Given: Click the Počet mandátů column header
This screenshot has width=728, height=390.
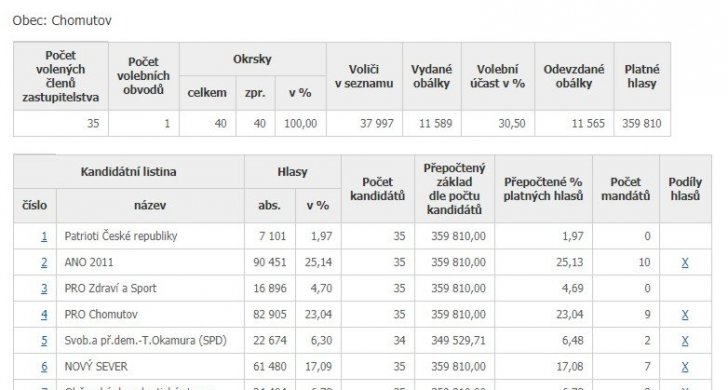Looking at the screenshot, I should tap(626, 189).
